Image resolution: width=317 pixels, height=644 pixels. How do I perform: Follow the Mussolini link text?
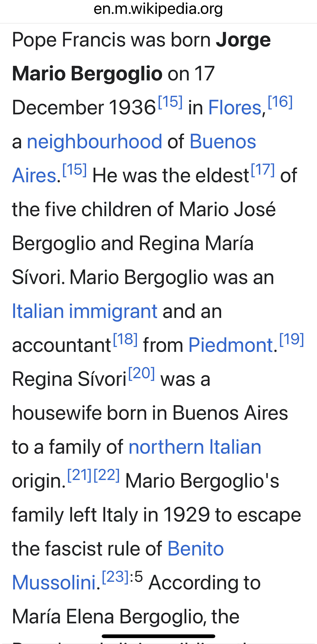coord(54,583)
